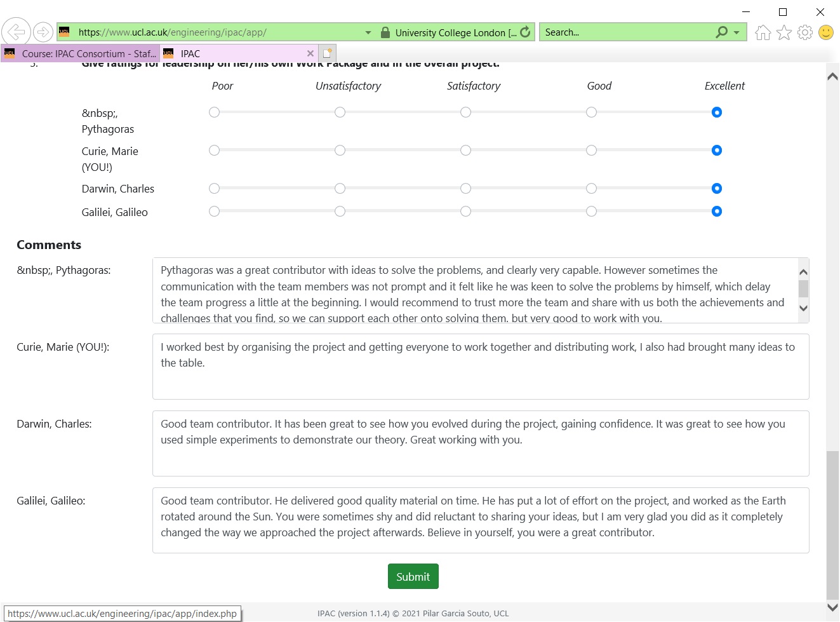Click IPAC version footer text

click(413, 613)
